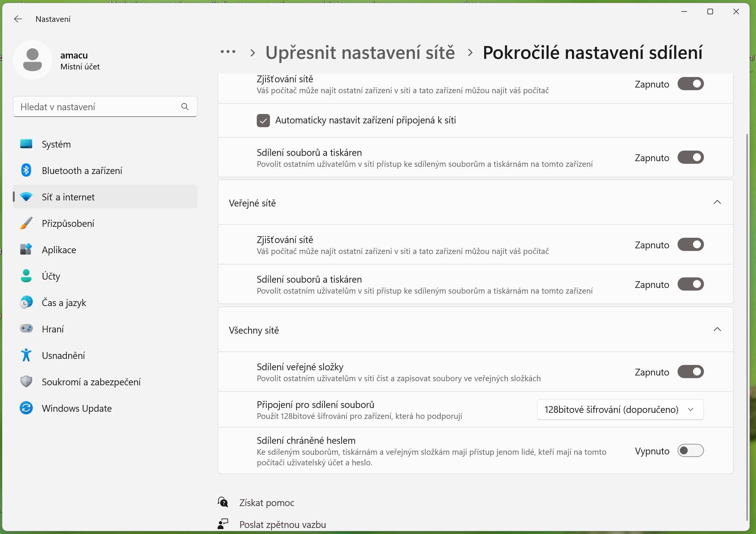The image size is (756, 534).
Task: Click the Windows Update icon
Action: (26, 408)
